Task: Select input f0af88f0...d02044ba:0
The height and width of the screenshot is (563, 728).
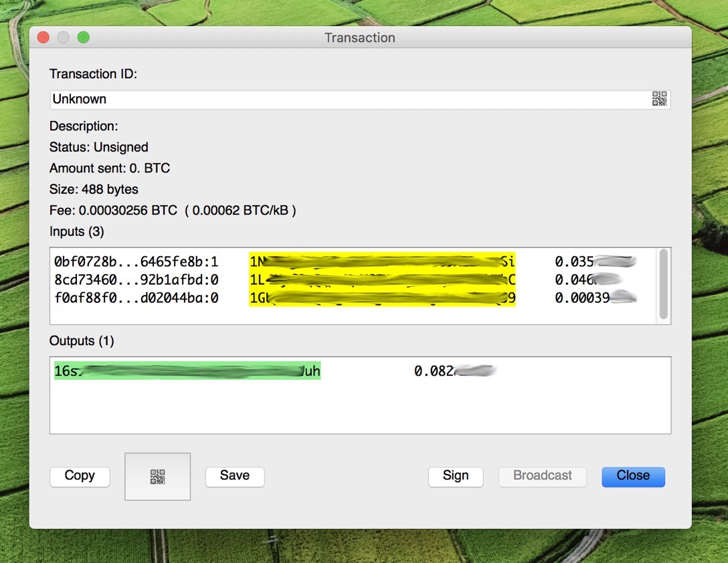Action: click(x=136, y=298)
